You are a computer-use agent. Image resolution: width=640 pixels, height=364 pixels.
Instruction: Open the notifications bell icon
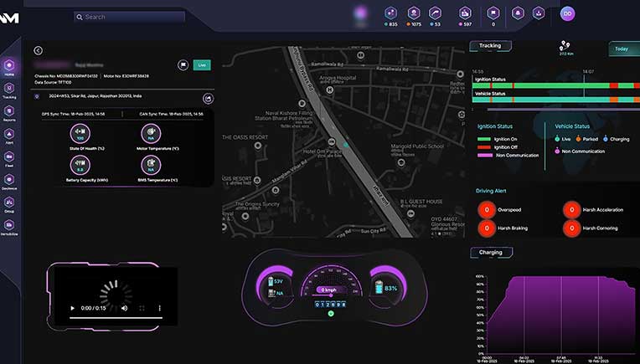pos(517,13)
